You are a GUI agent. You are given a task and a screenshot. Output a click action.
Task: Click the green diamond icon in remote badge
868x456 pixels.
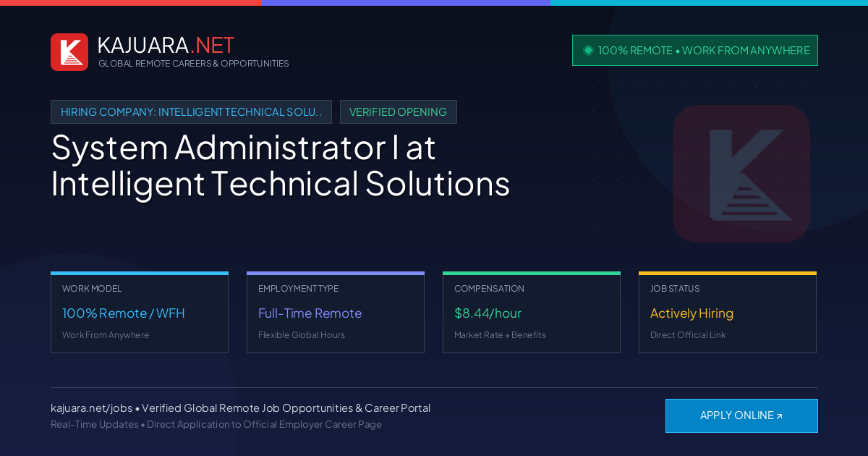coord(588,50)
